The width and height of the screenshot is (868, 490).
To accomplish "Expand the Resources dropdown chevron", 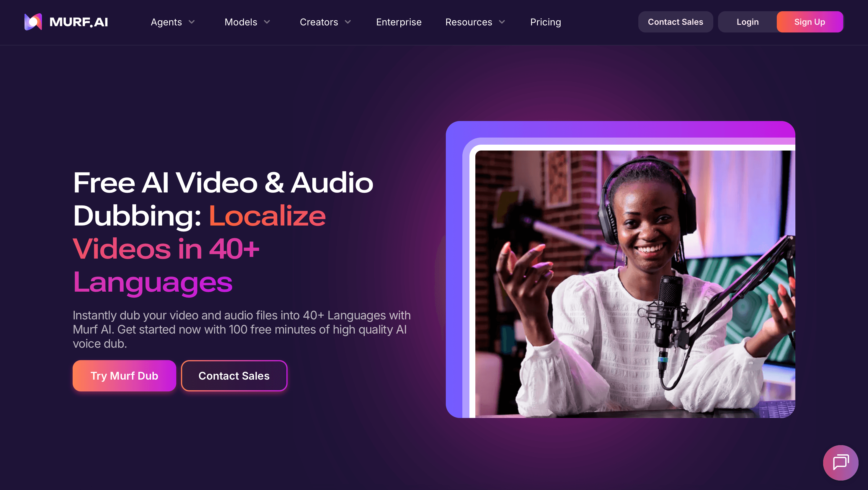I will click(x=502, y=22).
